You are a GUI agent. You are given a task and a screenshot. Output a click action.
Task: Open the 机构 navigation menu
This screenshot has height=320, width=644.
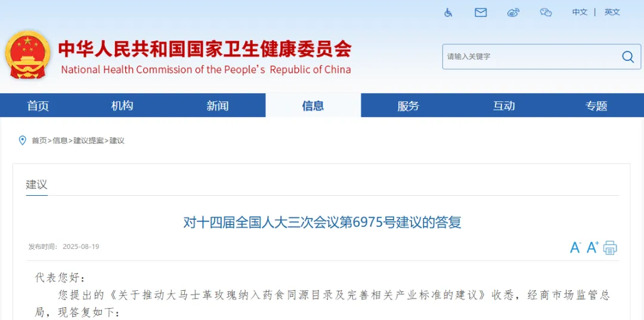122,106
